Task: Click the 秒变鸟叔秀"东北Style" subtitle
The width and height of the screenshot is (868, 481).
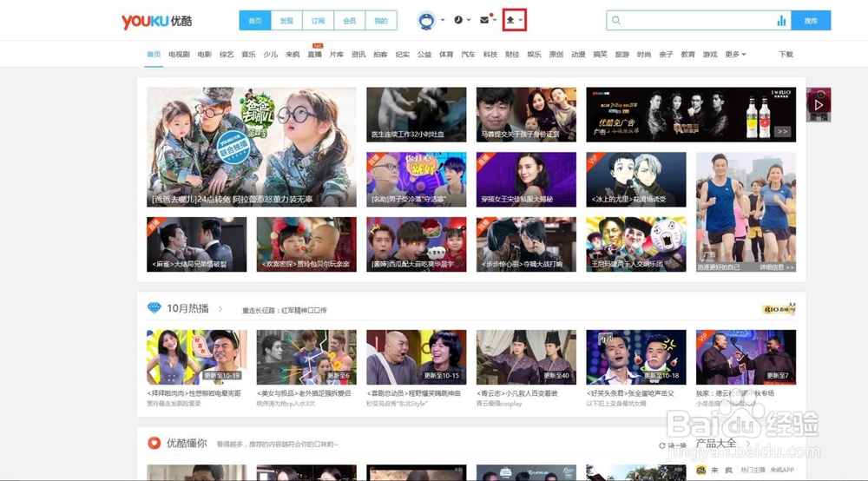Action: point(397,404)
